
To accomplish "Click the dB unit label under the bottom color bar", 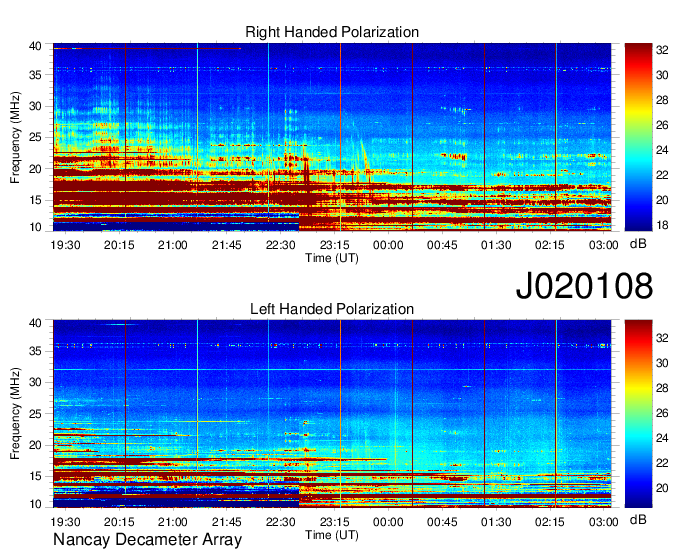I will tap(638, 519).
